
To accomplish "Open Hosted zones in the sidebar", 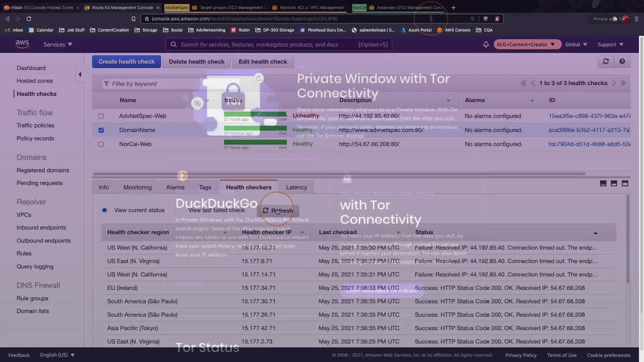I will point(35,81).
